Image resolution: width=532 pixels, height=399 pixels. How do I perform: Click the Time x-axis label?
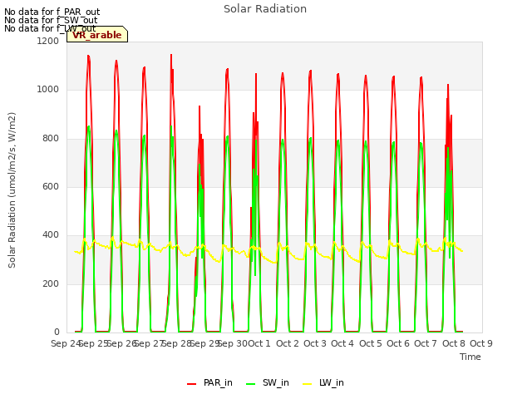point(470,357)
